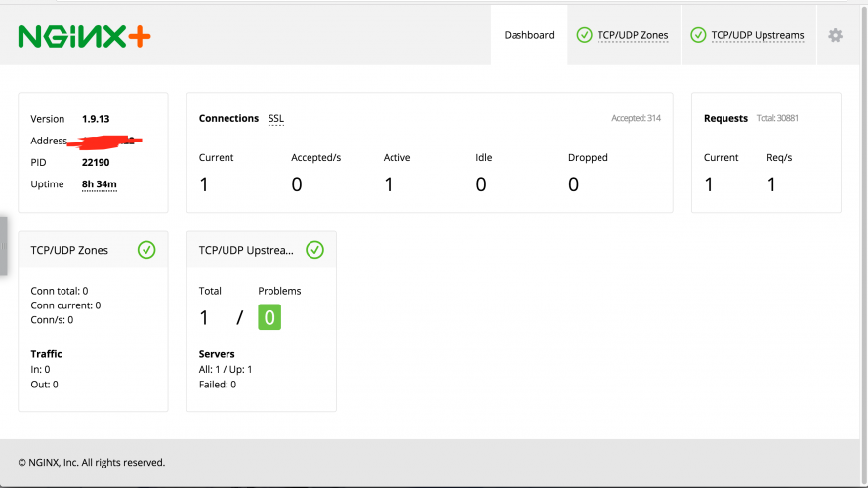Open the settings gear icon

[x=835, y=35]
